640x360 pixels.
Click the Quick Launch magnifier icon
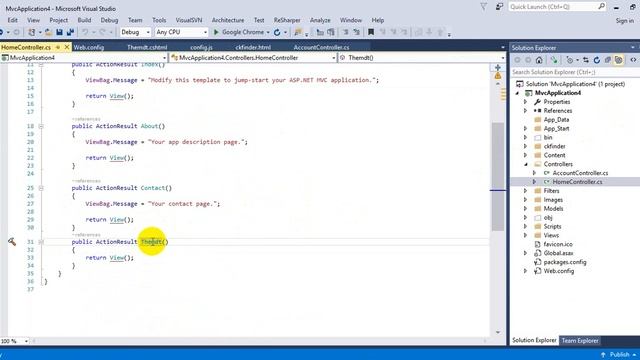[x=601, y=7]
